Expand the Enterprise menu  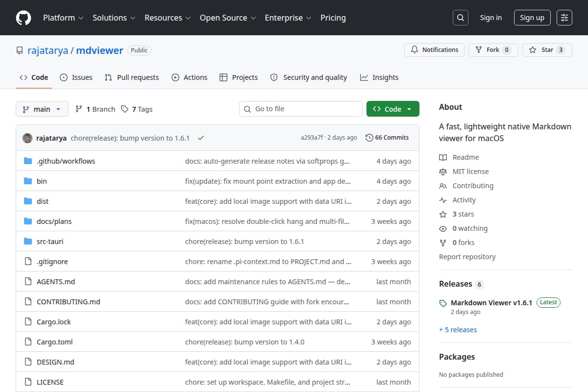pyautogui.click(x=288, y=18)
